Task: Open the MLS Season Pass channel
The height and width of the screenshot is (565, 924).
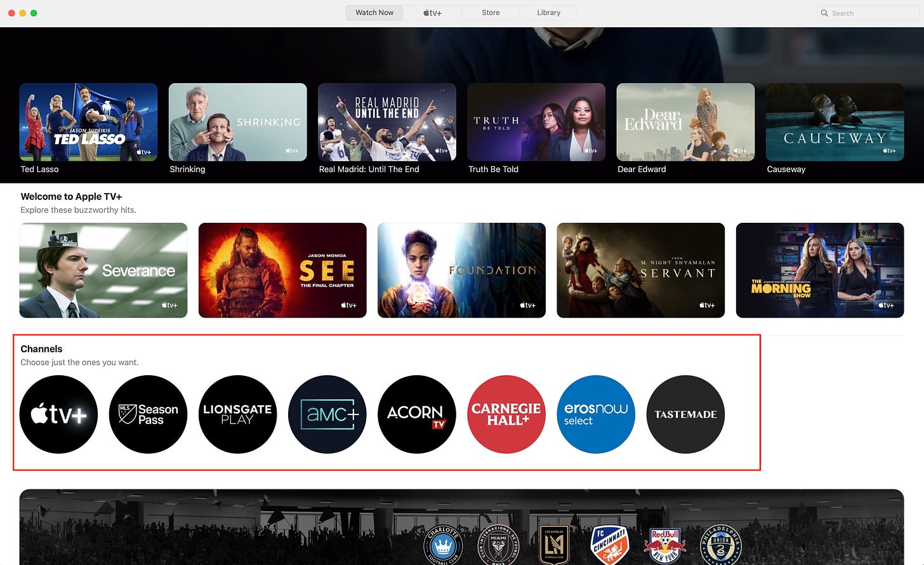Action: coord(148,415)
